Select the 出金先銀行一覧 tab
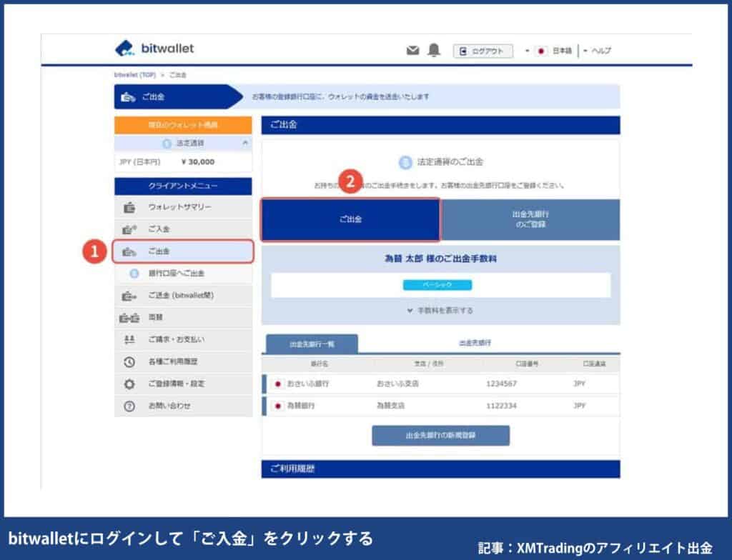This screenshot has height=560, width=732. pyautogui.click(x=312, y=344)
